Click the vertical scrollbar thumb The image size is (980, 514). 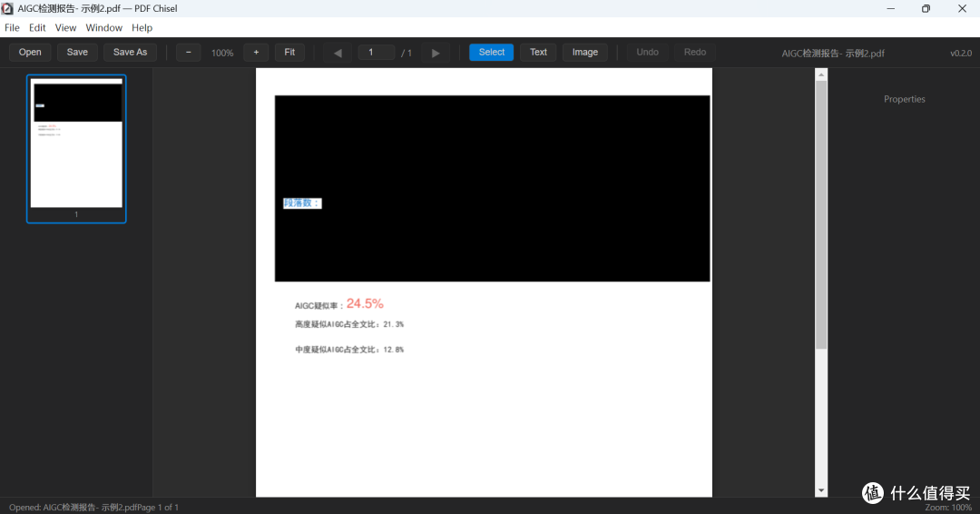pos(821,214)
